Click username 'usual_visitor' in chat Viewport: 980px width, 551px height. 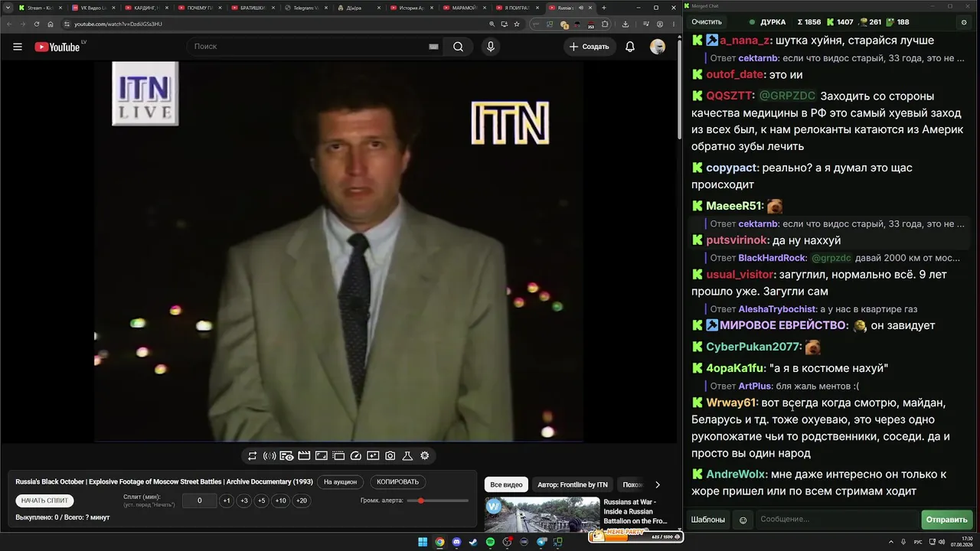click(740, 274)
